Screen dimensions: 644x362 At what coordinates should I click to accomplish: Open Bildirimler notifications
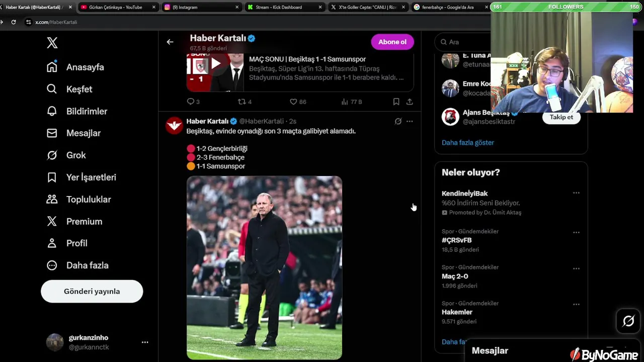tap(77, 111)
